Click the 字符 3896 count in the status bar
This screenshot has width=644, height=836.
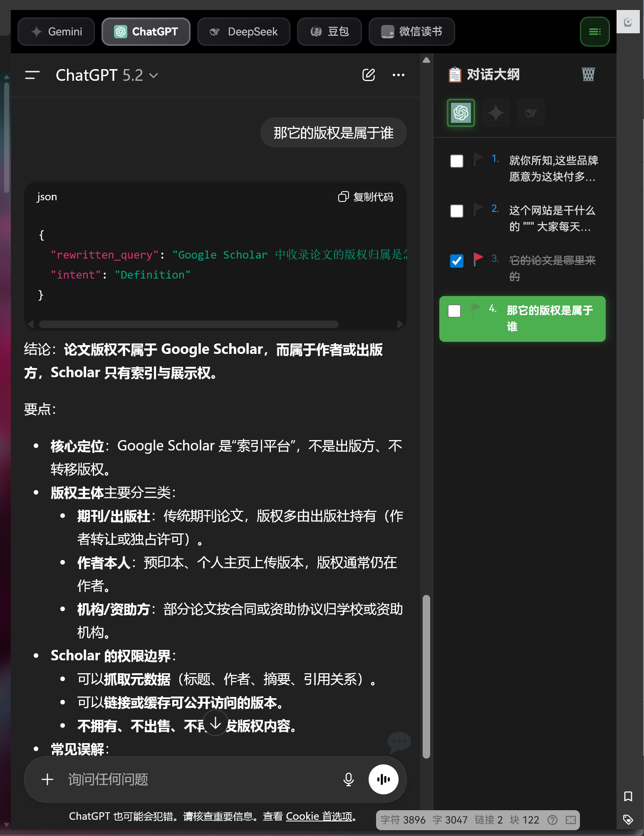tap(403, 820)
